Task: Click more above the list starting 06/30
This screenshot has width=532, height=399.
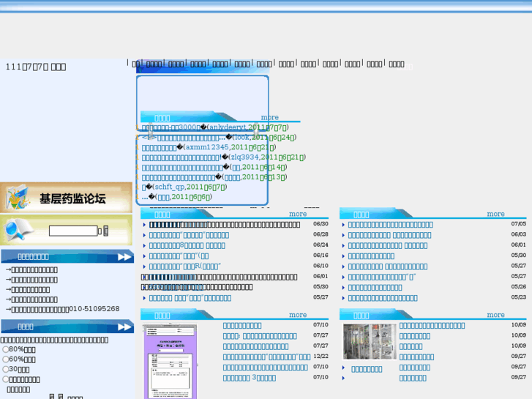Action: tap(298, 214)
